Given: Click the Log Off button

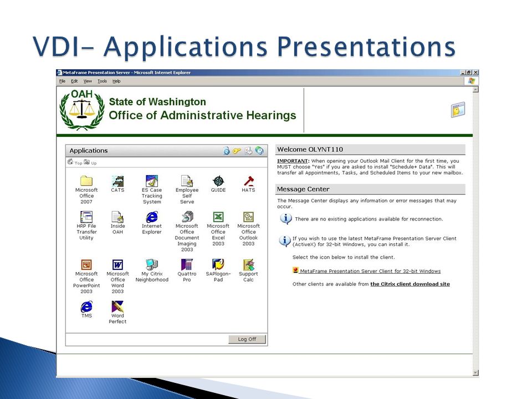Looking at the screenshot, I should (247, 339).
